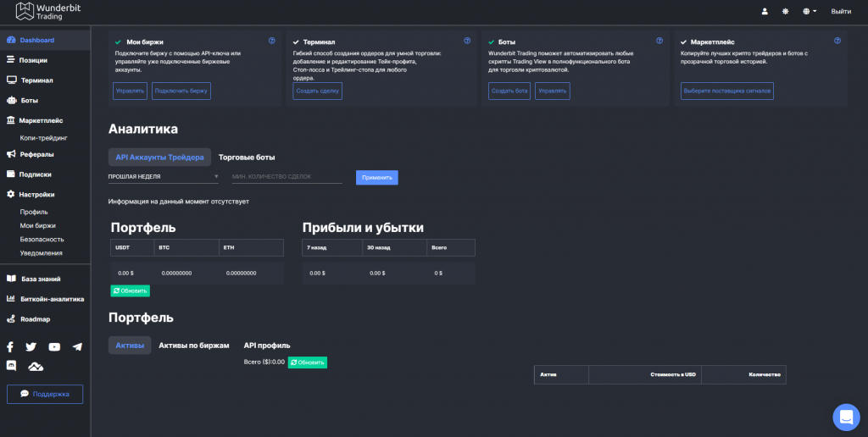This screenshot has height=437, width=868.
Task: Click help icon on Маркетплейс card
Action: click(837, 41)
